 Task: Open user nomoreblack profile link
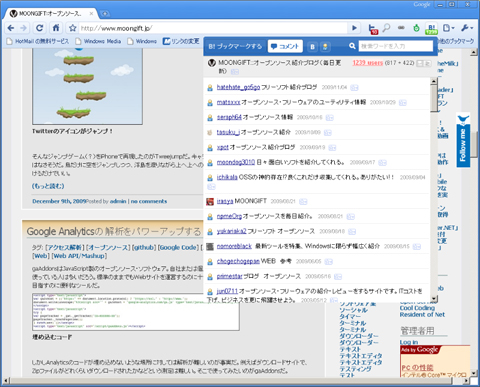click(234, 246)
